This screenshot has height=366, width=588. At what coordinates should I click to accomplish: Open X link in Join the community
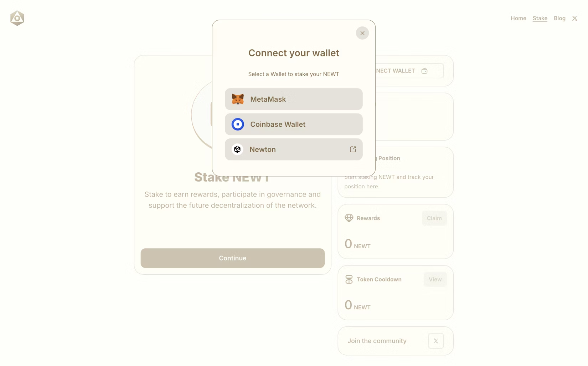coord(435,341)
